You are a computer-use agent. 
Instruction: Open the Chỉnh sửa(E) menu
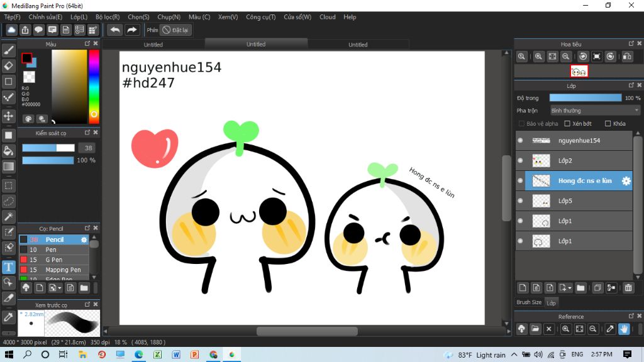coord(45,17)
